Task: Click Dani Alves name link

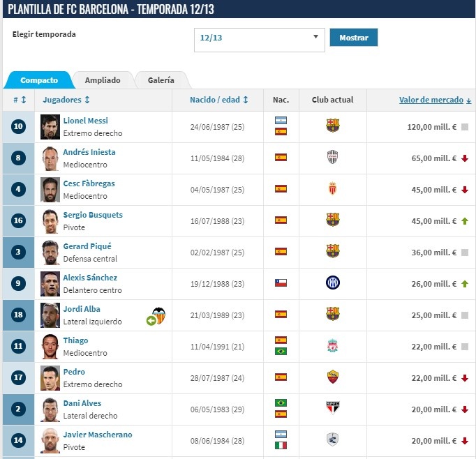Action: 82,403
